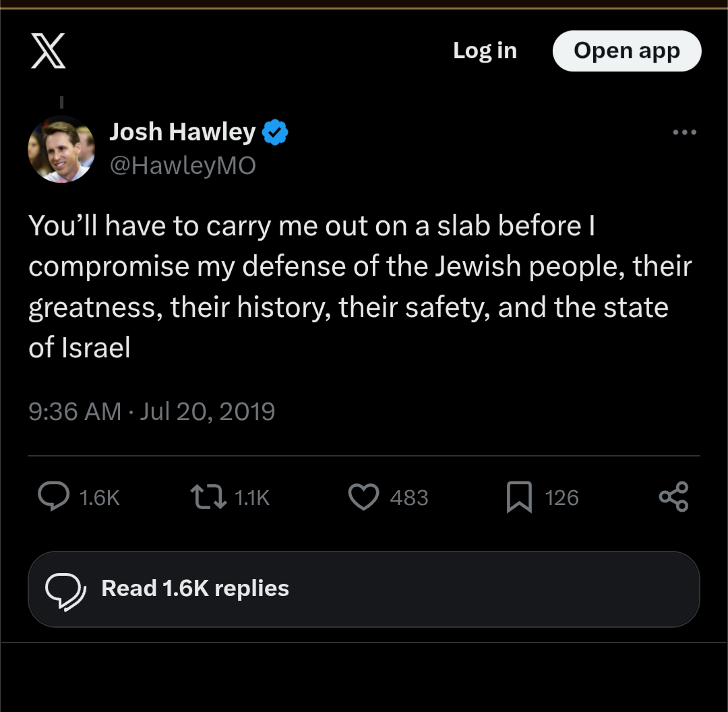The height and width of the screenshot is (712, 728).
Task: Click the X logo
Action: (x=49, y=51)
